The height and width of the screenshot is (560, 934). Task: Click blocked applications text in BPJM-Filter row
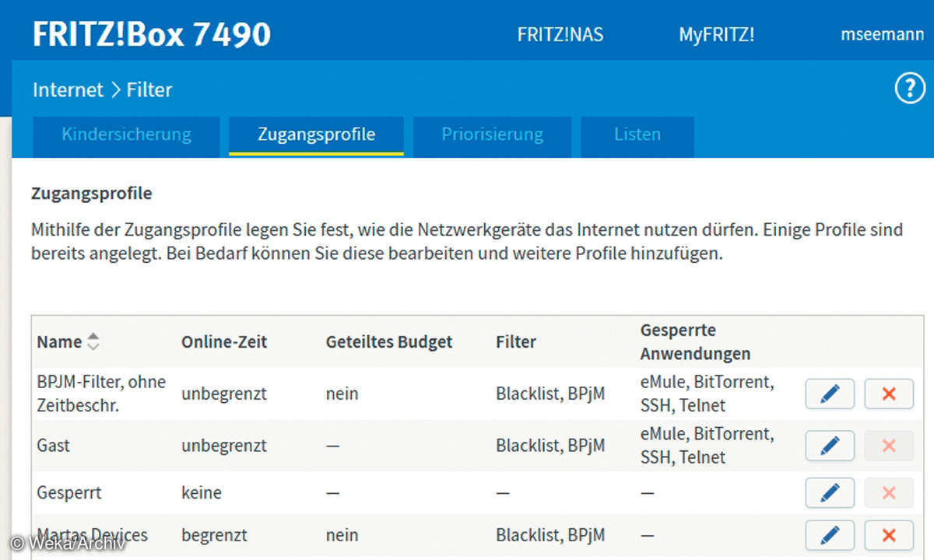coord(707,394)
